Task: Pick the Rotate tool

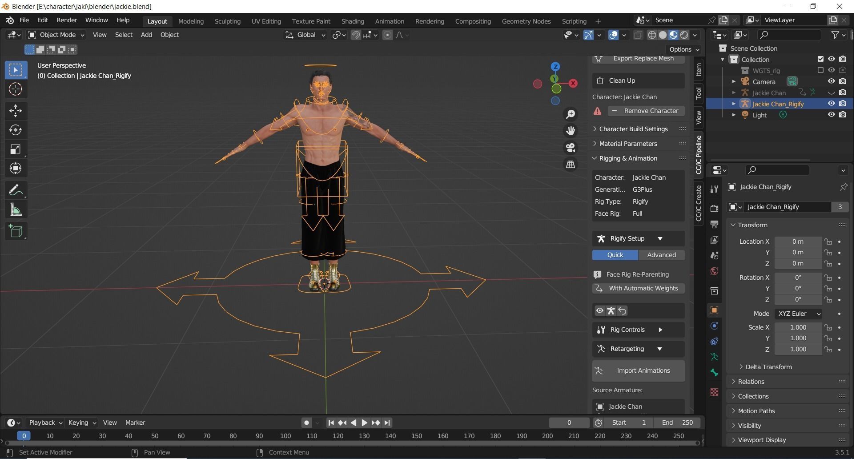Action: (x=16, y=130)
